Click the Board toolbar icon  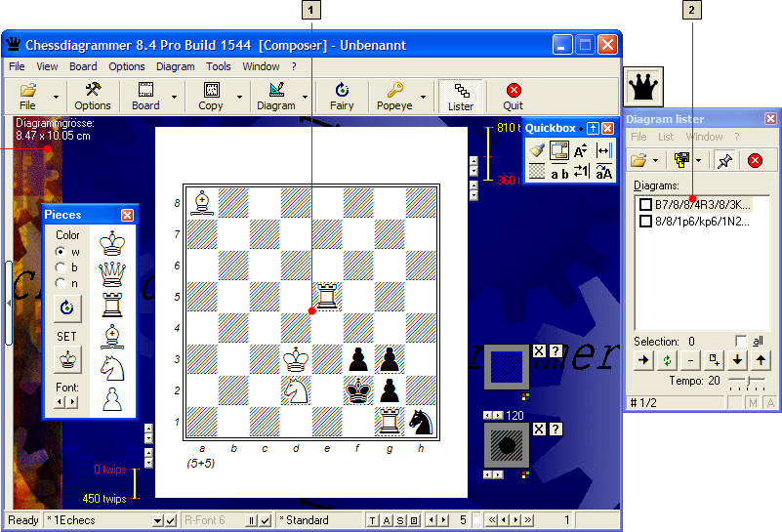click(145, 97)
